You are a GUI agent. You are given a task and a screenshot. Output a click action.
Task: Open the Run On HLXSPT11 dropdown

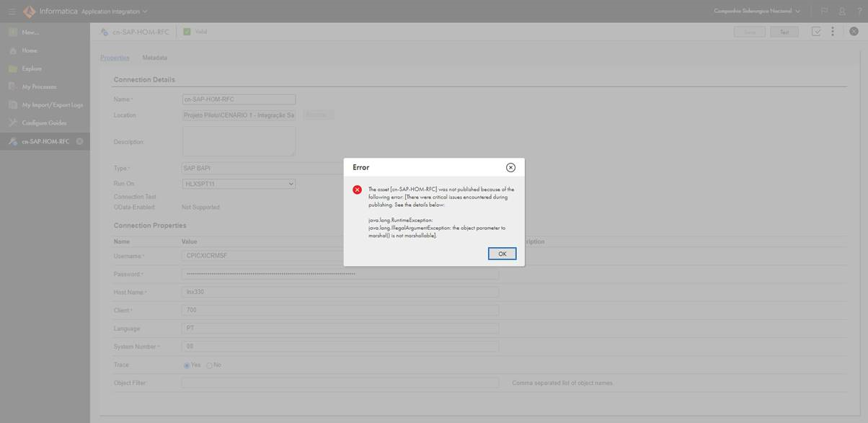coord(239,184)
